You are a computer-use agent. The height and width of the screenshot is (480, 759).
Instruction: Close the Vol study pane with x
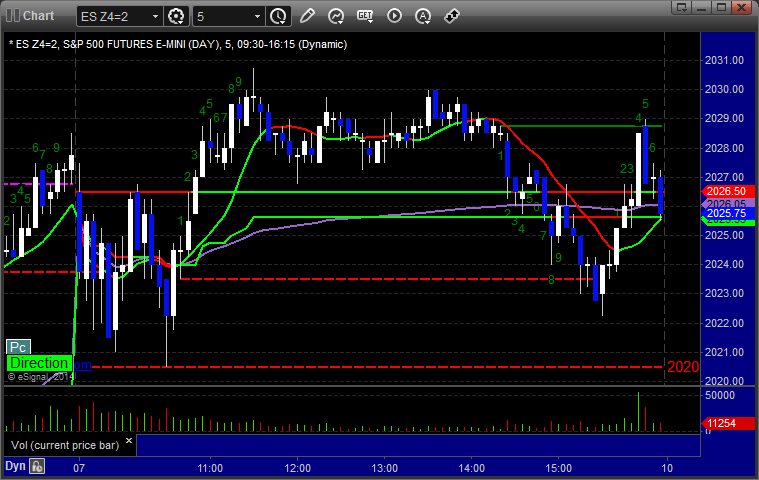point(129,440)
